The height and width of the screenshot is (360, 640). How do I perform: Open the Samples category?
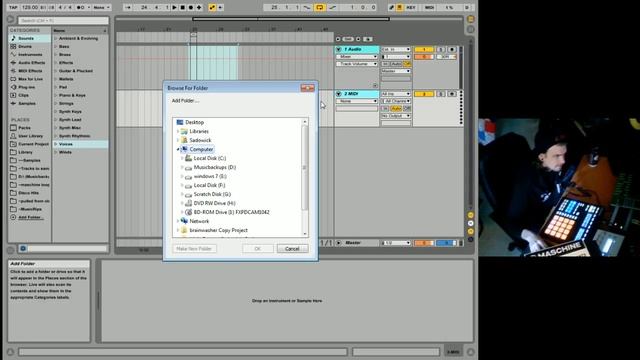tap(27, 104)
